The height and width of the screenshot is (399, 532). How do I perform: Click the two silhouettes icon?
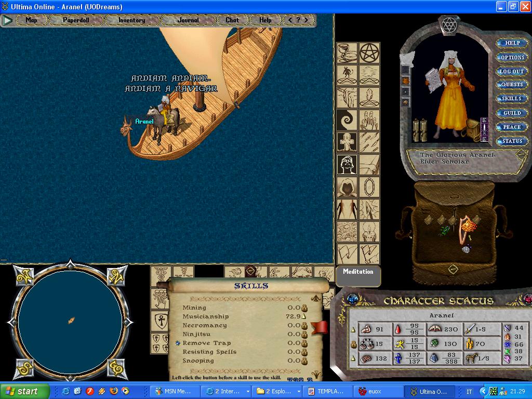click(347, 209)
